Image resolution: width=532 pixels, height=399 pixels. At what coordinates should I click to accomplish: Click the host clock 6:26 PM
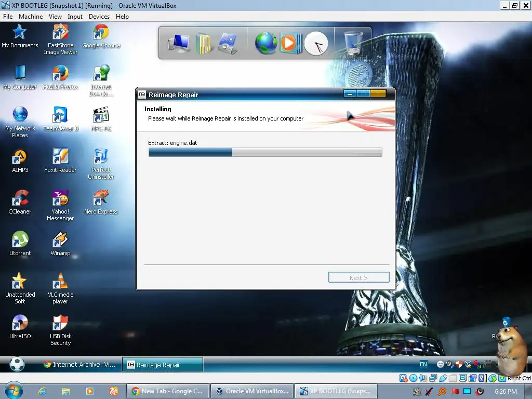click(506, 392)
